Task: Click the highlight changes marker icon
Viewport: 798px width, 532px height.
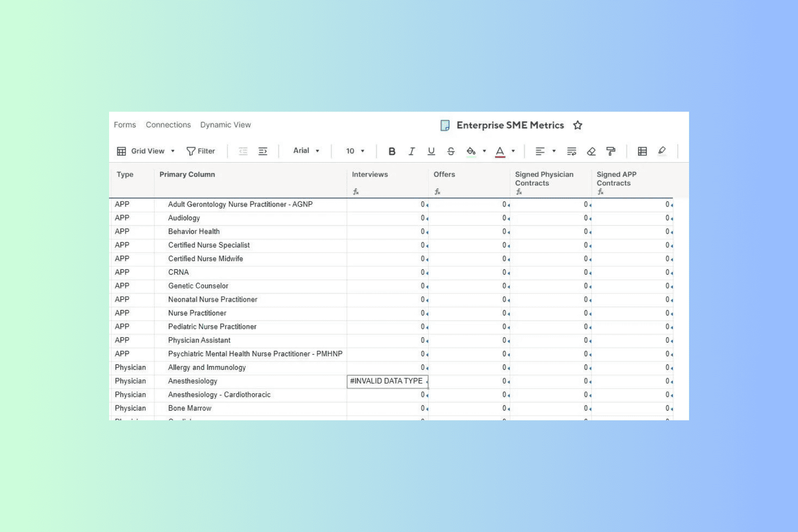Action: [662, 151]
